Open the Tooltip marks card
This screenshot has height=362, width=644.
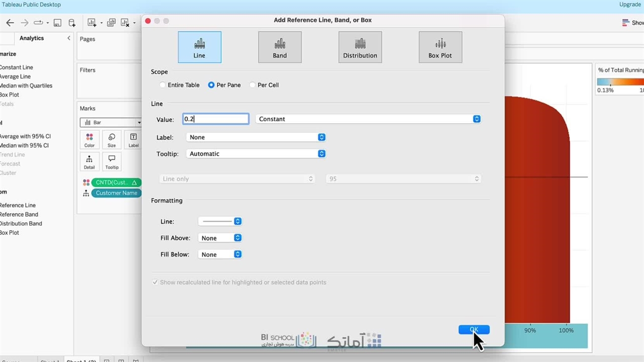coord(112,162)
